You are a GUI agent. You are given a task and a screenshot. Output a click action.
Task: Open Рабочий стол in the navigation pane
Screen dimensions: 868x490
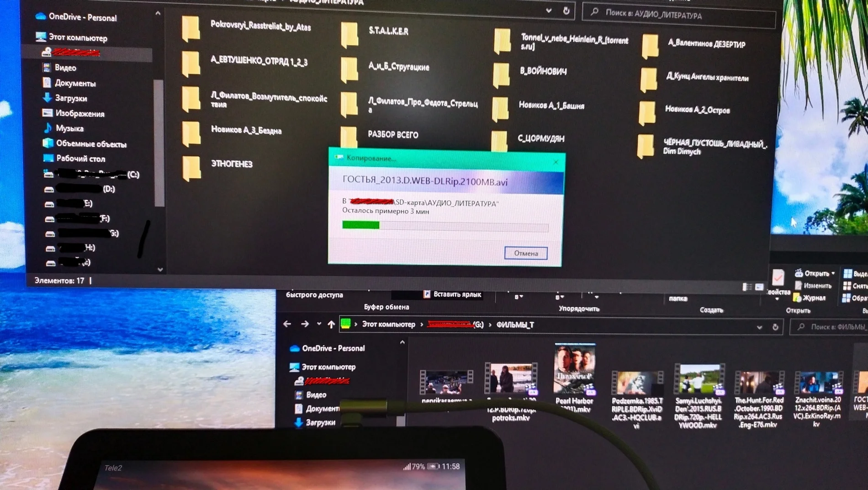point(74,159)
